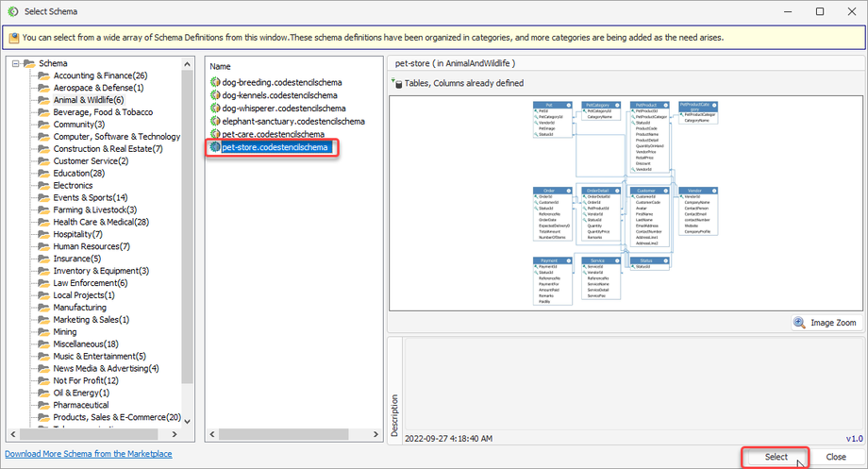Open Download More Schema from the Marketplace link
The width and height of the screenshot is (868, 469).
pos(89,455)
